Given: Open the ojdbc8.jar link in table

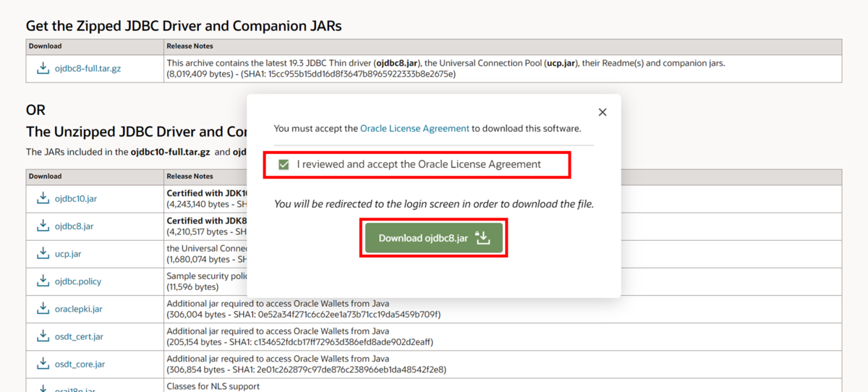Looking at the screenshot, I should coord(74,226).
